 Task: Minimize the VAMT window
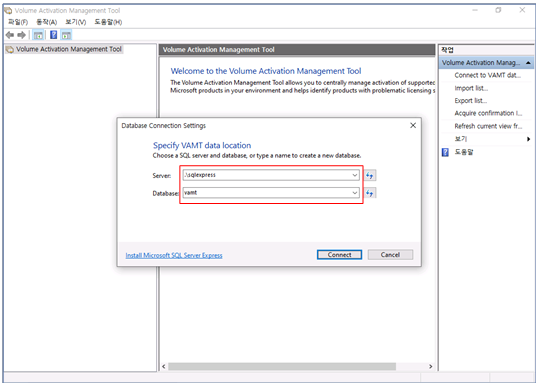tap(475, 10)
